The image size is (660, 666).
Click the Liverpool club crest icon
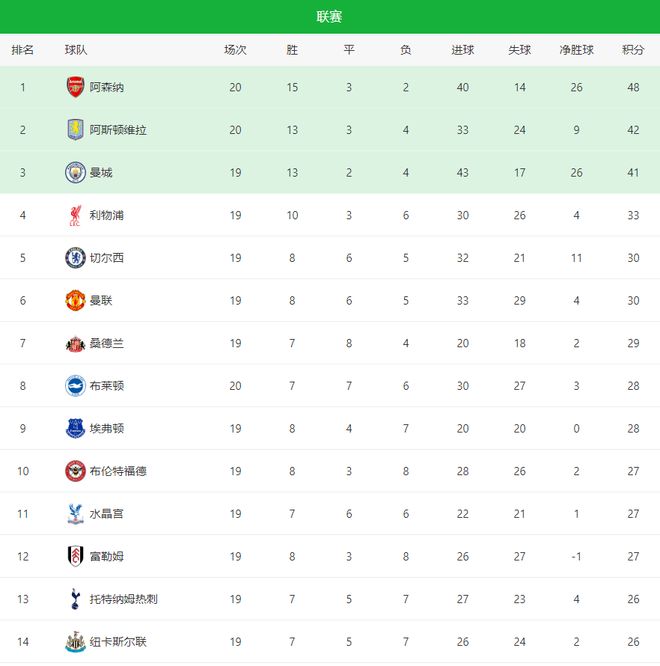point(76,215)
